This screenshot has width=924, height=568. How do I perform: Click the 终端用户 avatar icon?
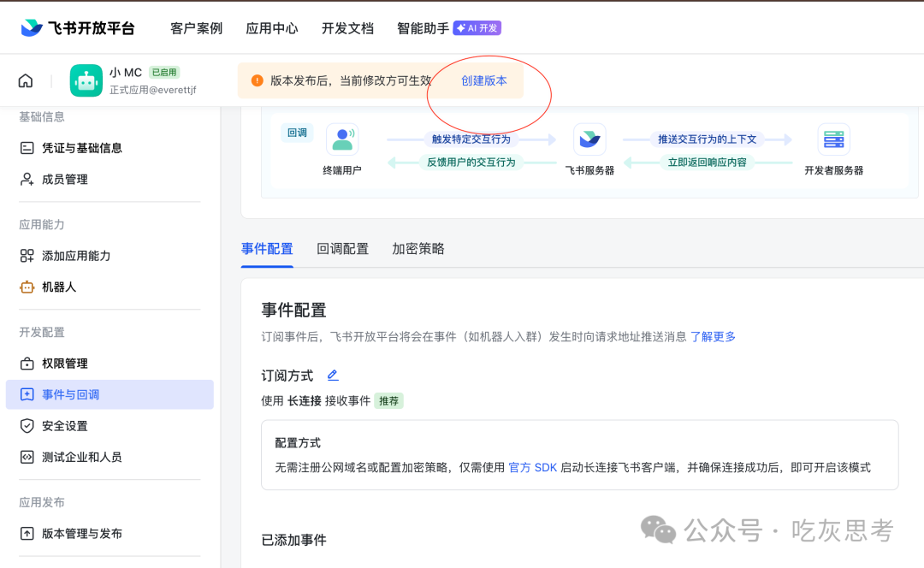342,139
